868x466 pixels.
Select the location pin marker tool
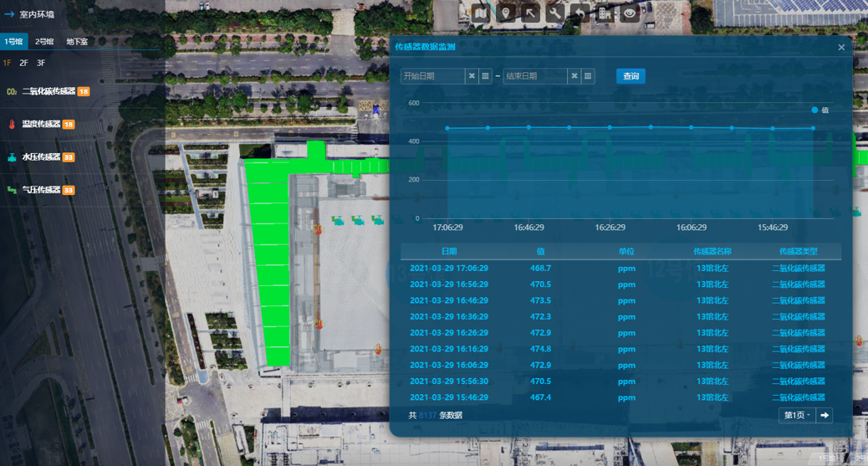[x=505, y=13]
